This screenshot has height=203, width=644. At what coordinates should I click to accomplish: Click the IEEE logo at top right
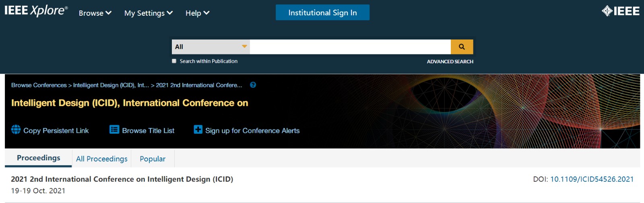620,11
